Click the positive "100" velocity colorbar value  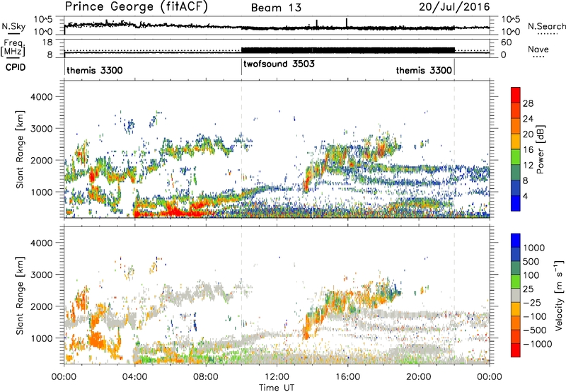531,275
